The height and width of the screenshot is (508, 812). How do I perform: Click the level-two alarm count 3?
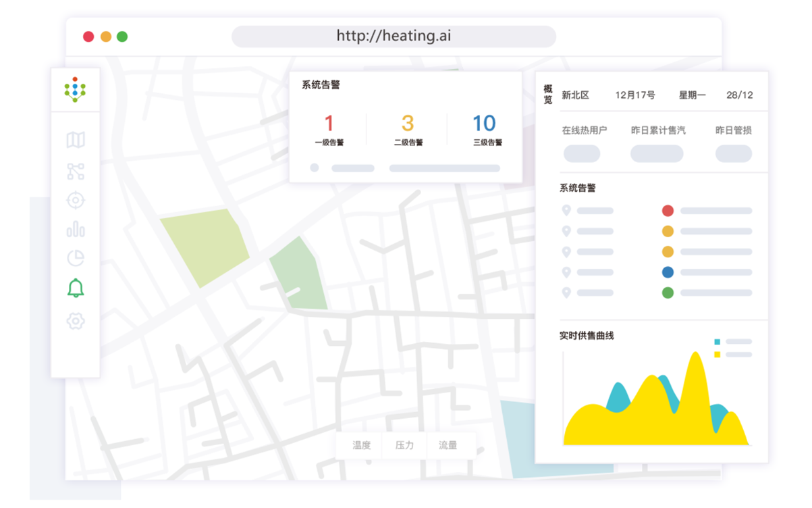click(408, 124)
